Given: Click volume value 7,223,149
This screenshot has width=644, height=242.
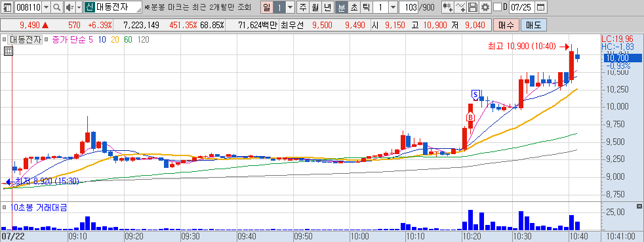Looking at the screenshot, I should (141, 25).
